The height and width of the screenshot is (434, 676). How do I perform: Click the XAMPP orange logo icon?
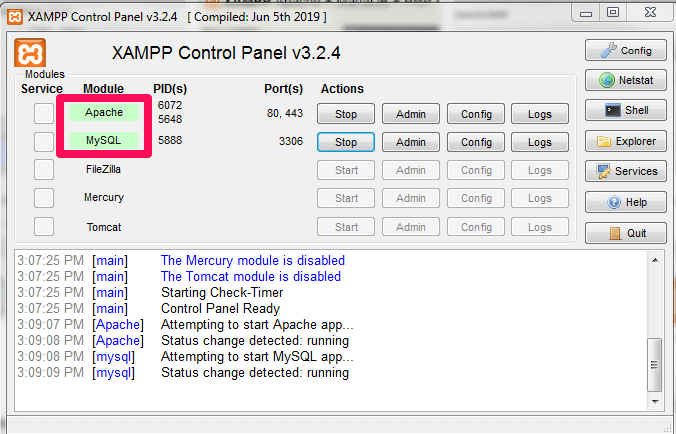pos(32,53)
